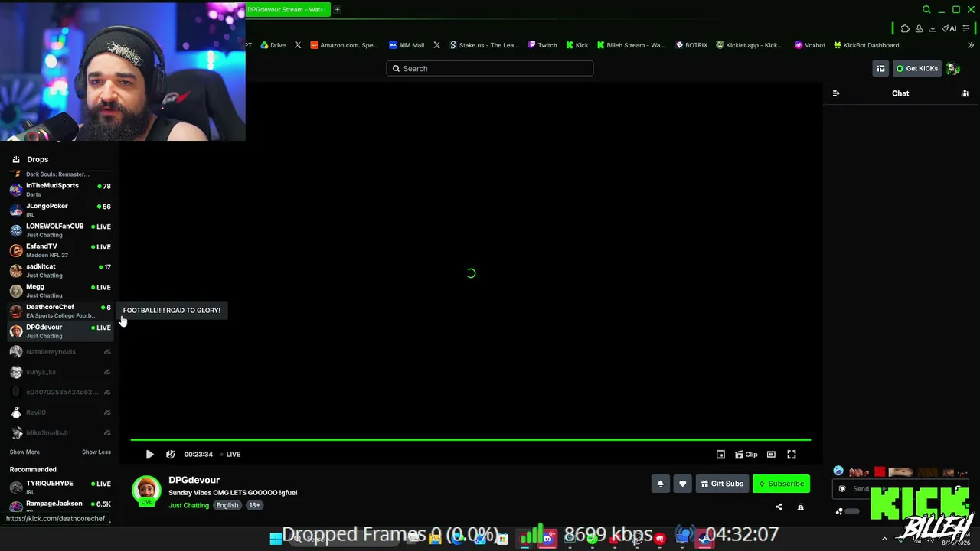Follow DPGdevour with heart icon
Viewport: 980px width, 551px height.
[683, 484]
